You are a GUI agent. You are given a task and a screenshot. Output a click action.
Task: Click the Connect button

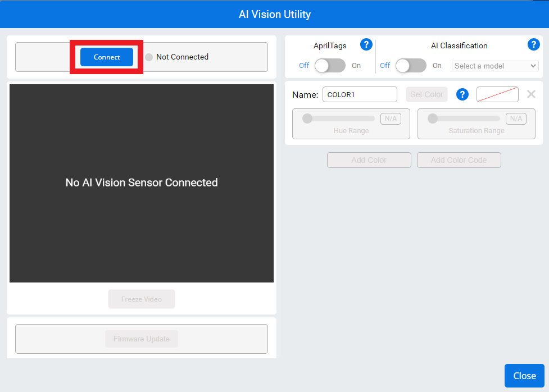pyautogui.click(x=106, y=57)
